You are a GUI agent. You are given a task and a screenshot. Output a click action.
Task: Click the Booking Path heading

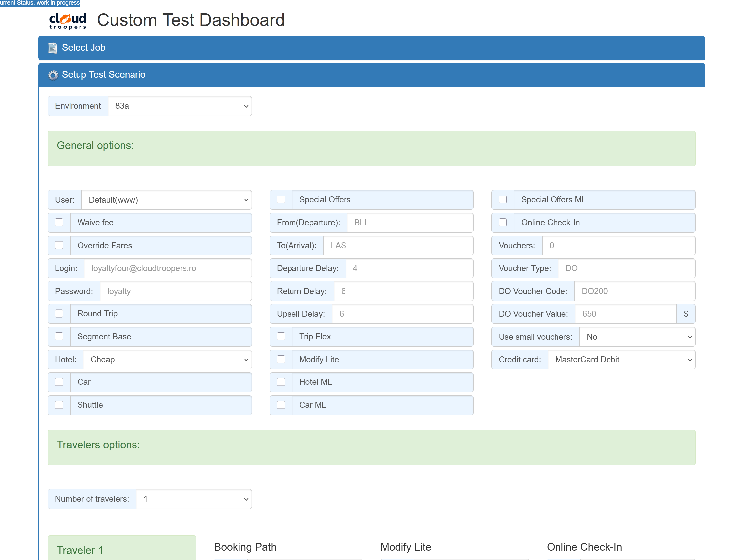coord(245,547)
